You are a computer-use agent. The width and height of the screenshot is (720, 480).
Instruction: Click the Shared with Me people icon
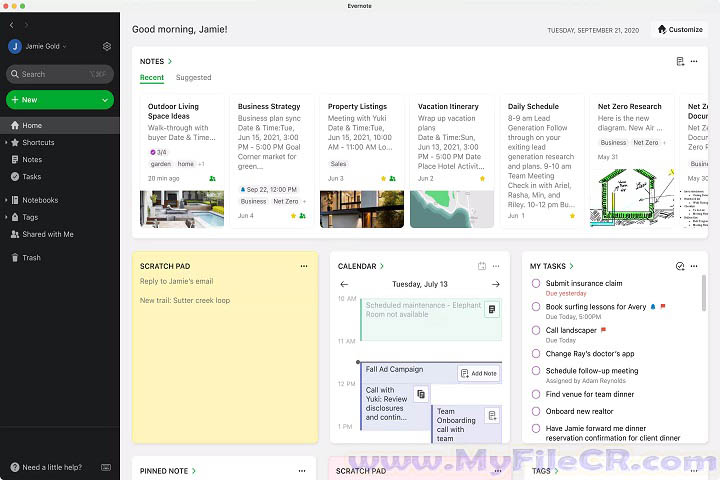tap(15, 234)
